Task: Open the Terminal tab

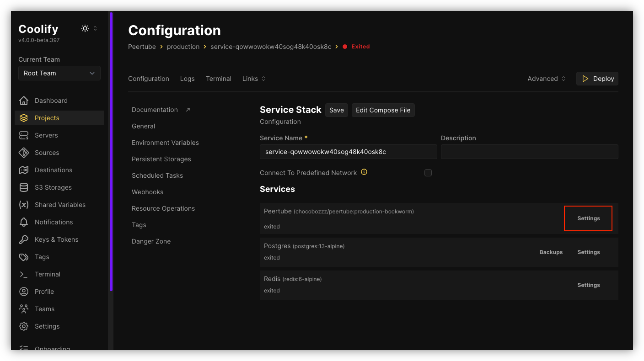Action: coord(219,79)
